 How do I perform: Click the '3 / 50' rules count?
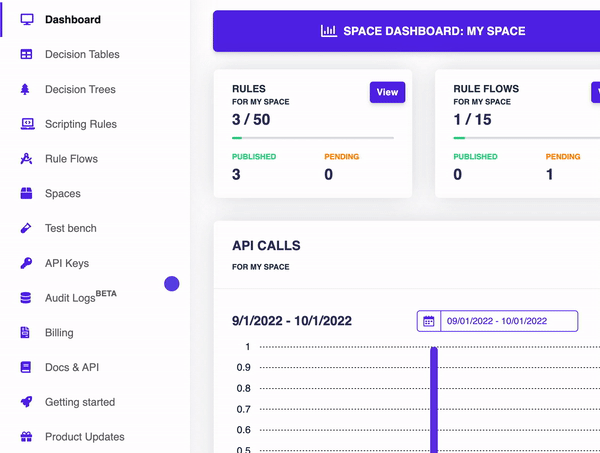click(x=251, y=119)
